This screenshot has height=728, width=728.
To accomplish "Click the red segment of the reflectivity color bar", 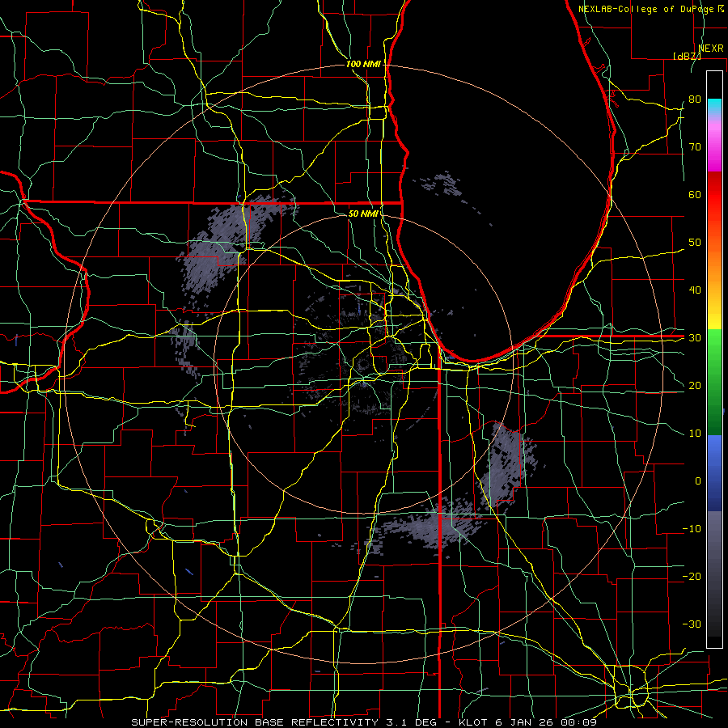I will click(x=714, y=189).
